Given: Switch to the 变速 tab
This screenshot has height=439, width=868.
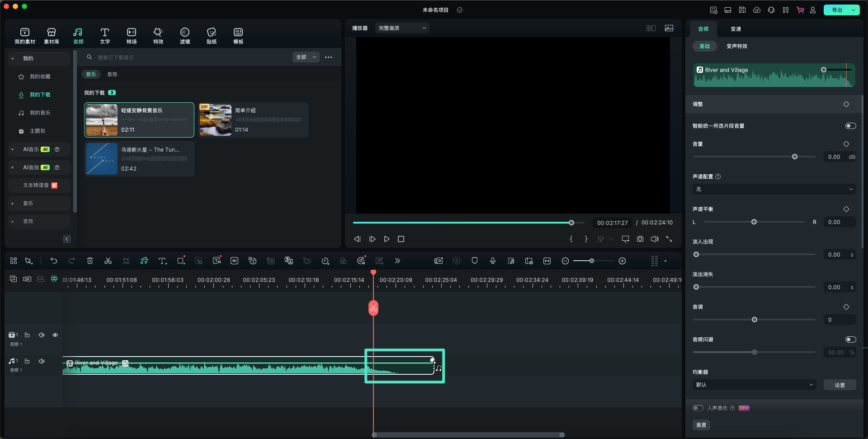Looking at the screenshot, I should 736,29.
